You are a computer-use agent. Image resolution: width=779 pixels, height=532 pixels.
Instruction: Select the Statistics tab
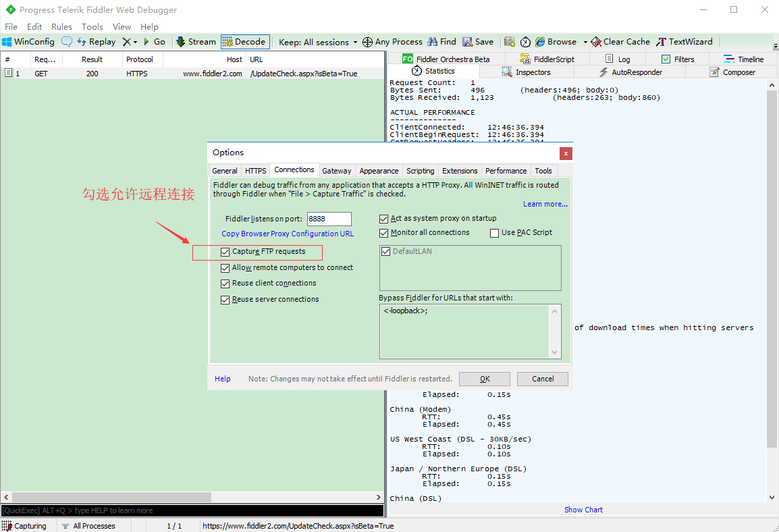[x=433, y=71]
